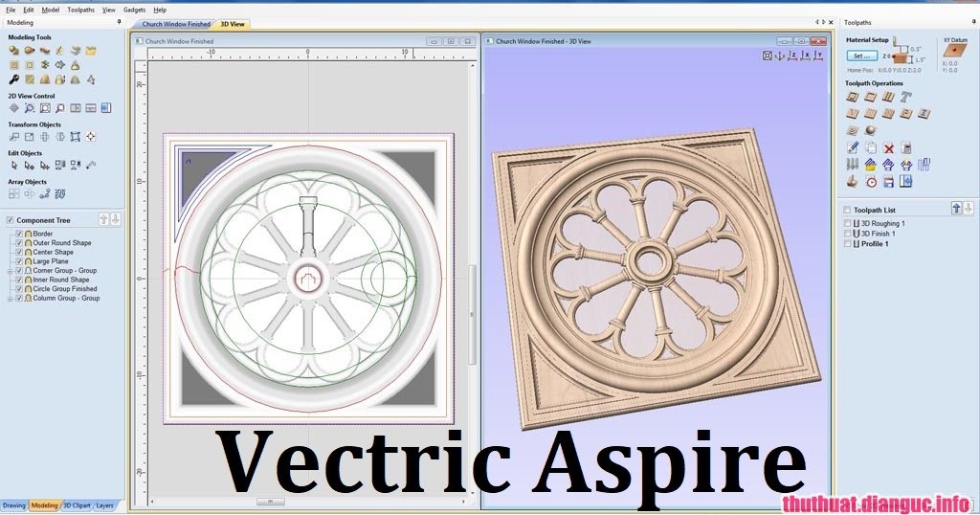Move component down in the Component Tree
The width and height of the screenshot is (980, 515).
coord(115,219)
